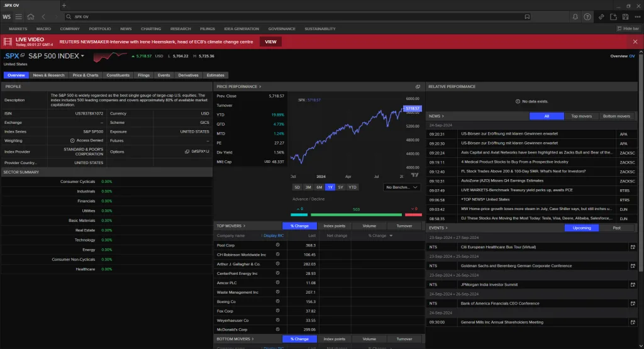Screen dimensions: 644x349
Task: Open the Derivatives tab
Action: (188, 75)
